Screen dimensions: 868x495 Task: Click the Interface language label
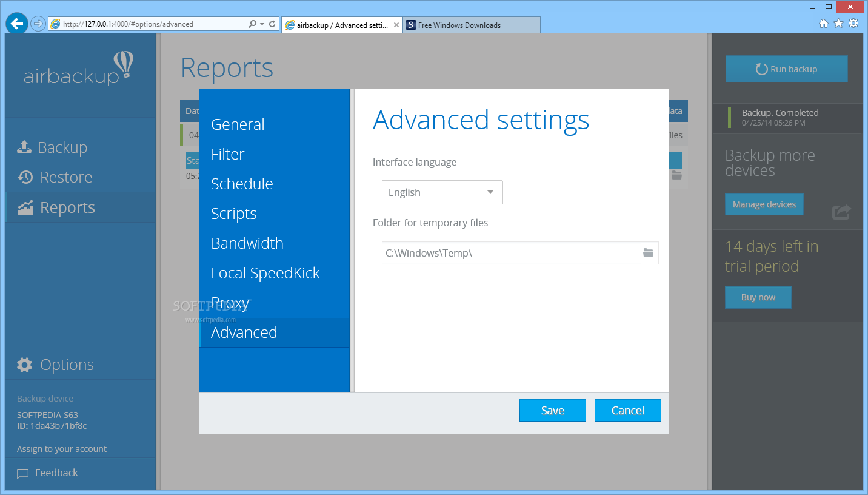coord(415,162)
